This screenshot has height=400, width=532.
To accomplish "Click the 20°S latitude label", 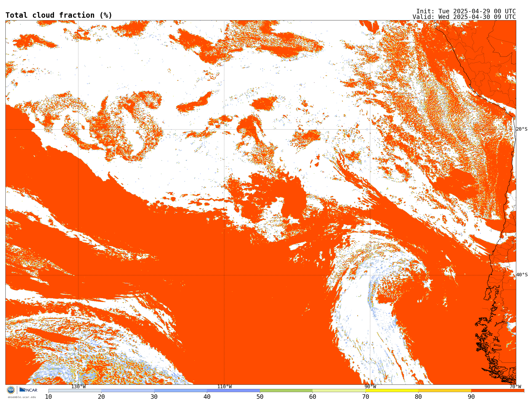I will (522, 129).
